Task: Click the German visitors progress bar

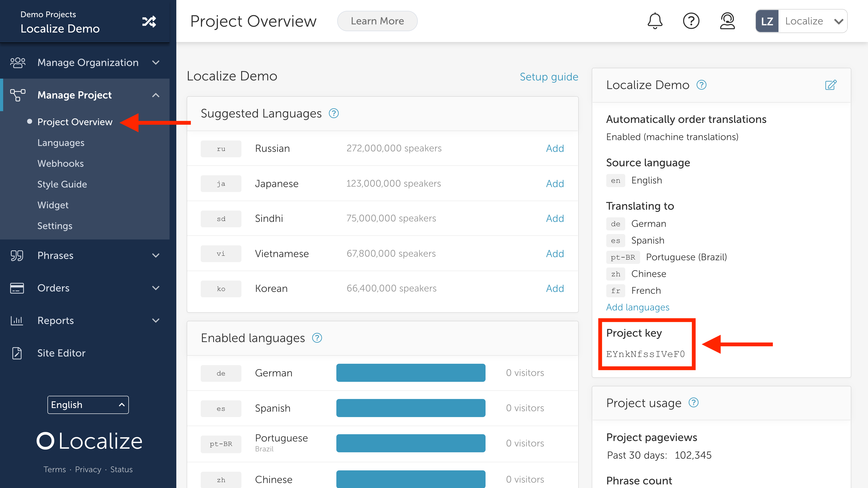Action: click(x=410, y=373)
